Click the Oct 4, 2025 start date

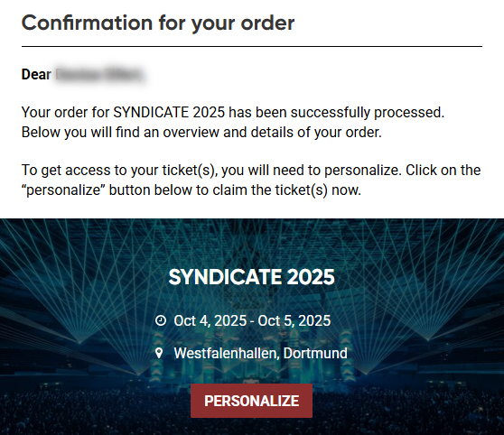[x=210, y=320]
